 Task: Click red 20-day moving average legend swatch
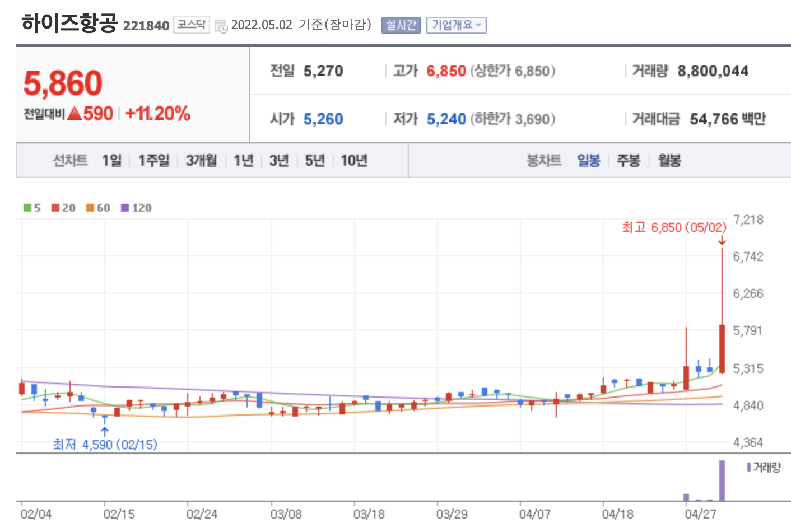click(55, 208)
